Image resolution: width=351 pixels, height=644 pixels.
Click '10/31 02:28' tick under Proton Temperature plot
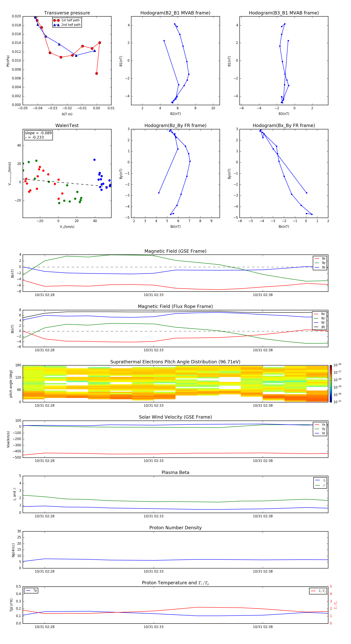coord(44,627)
